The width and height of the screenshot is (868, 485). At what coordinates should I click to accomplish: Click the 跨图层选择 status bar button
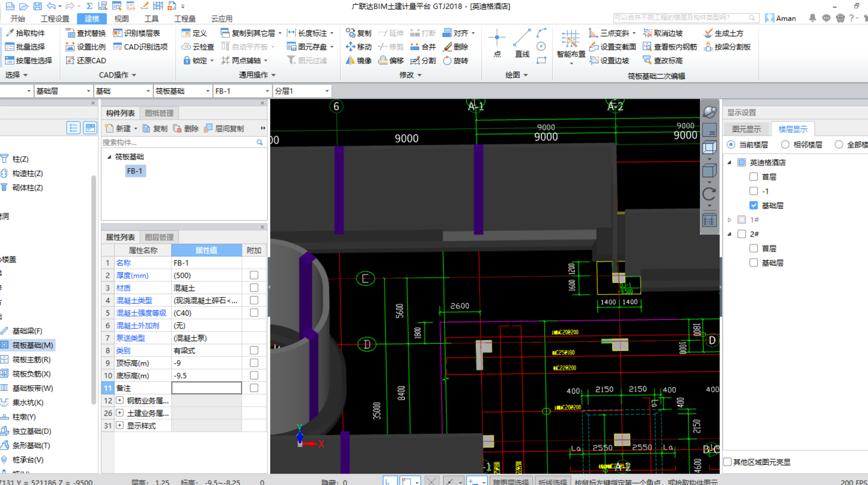coord(510,481)
